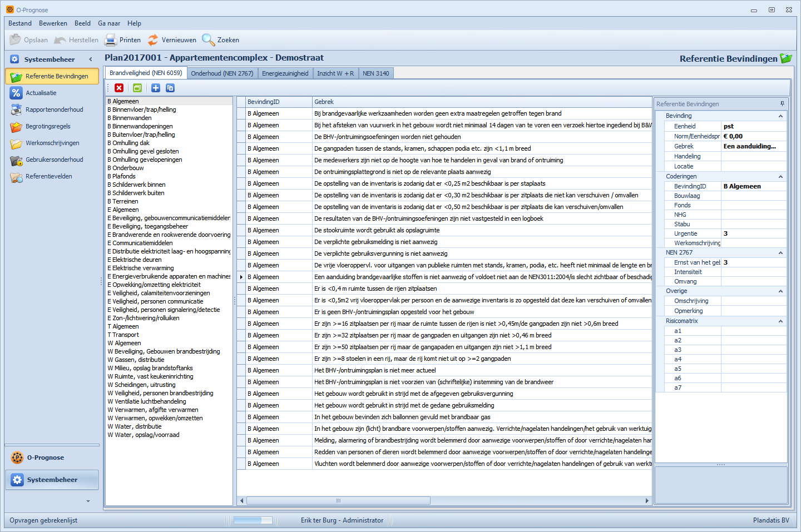Open the Referentievelden section link

49,176
